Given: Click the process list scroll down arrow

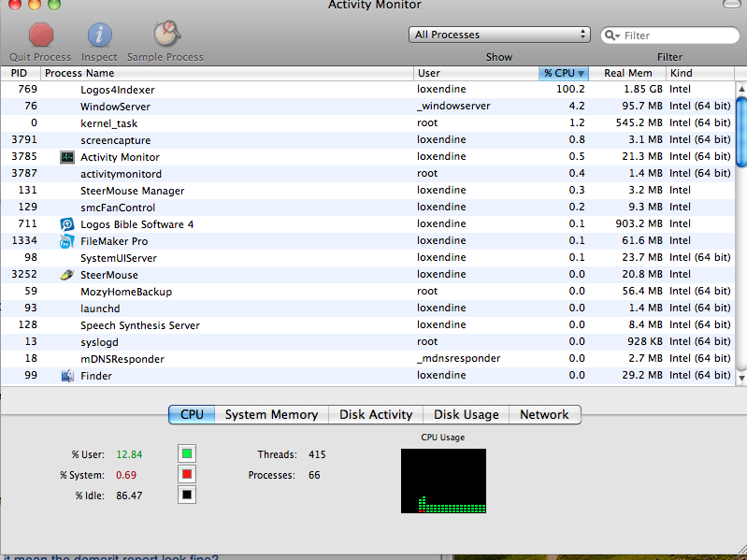Looking at the screenshot, I should pos(741,377).
